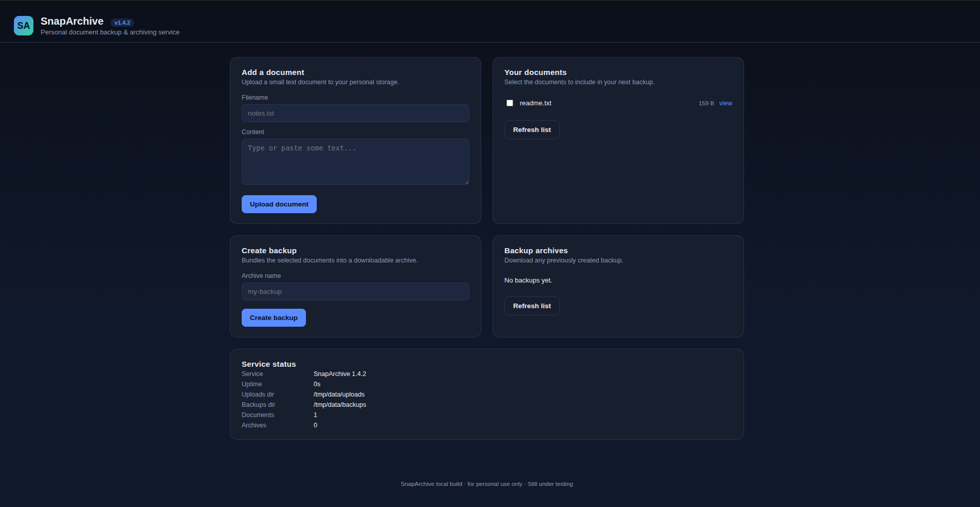The image size is (980, 507).
Task: Refresh list under Backup archives
Action: click(532, 306)
